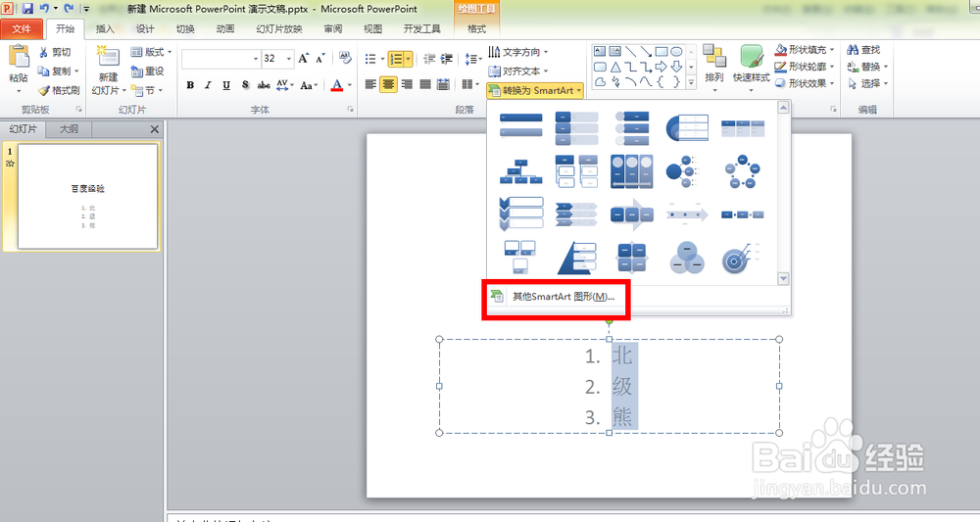The width and height of the screenshot is (980, 522).
Task: Pick the basic cycle SmartArt layout
Action: tap(742, 171)
